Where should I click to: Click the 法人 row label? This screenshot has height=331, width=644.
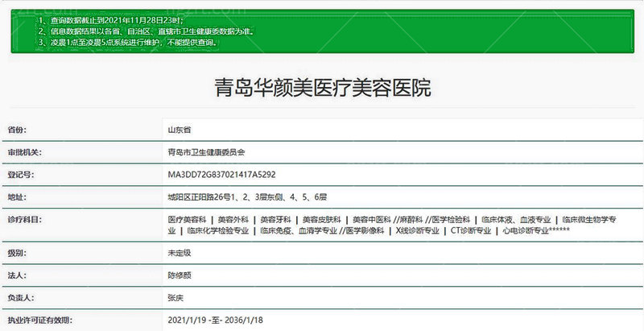click(17, 275)
